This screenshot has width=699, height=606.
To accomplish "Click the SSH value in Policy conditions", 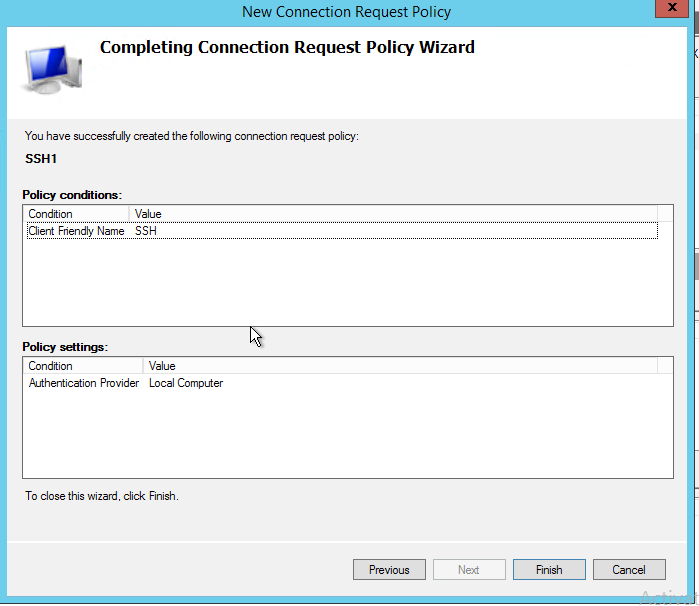I will [x=146, y=231].
